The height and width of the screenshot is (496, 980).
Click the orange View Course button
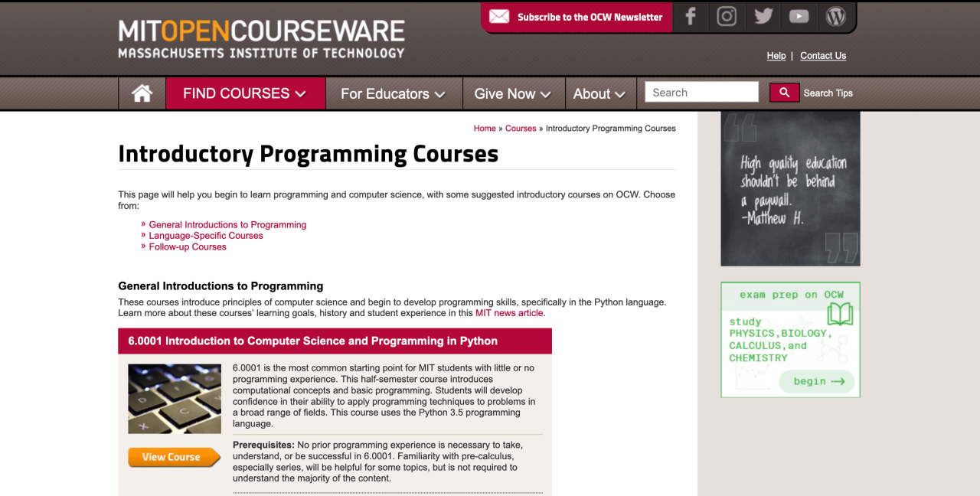(x=174, y=457)
